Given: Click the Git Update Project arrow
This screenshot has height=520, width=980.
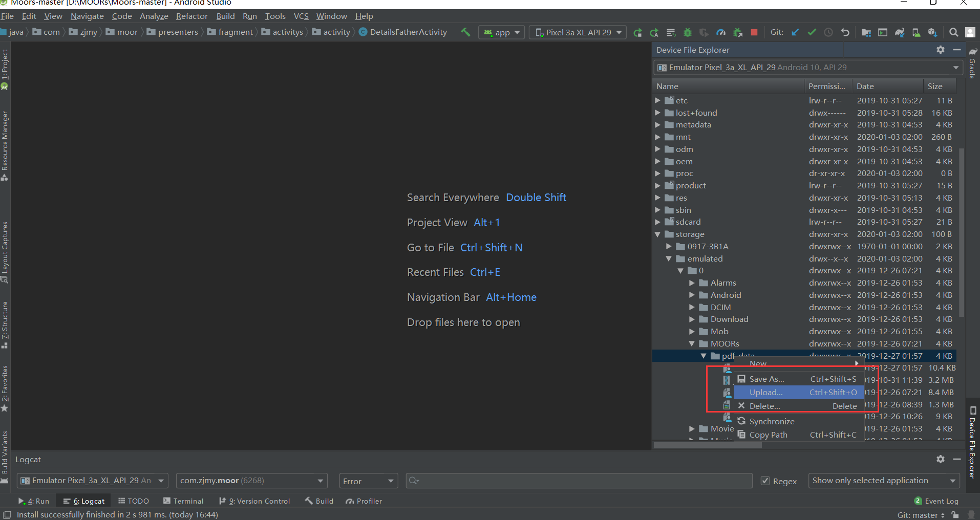Looking at the screenshot, I should coord(795,32).
